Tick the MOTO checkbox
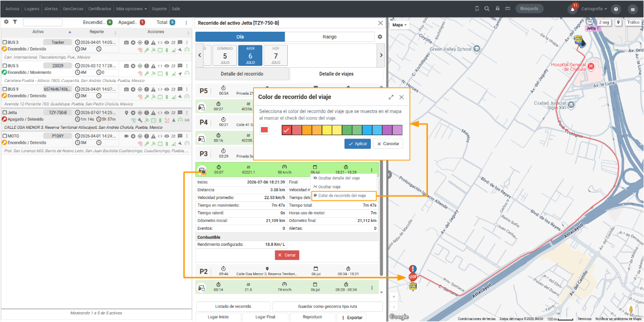Viewport: 644px width, 322px height. pos(5,136)
